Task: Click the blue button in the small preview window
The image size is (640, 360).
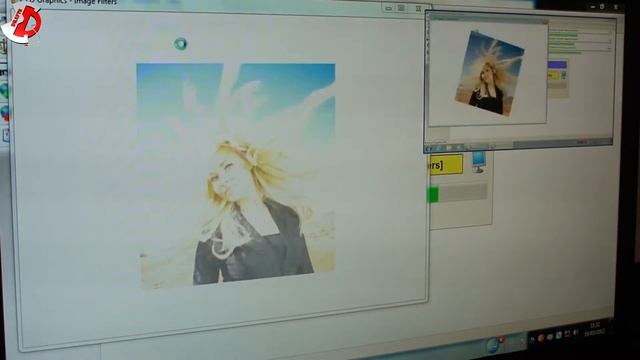Action: [x=557, y=64]
